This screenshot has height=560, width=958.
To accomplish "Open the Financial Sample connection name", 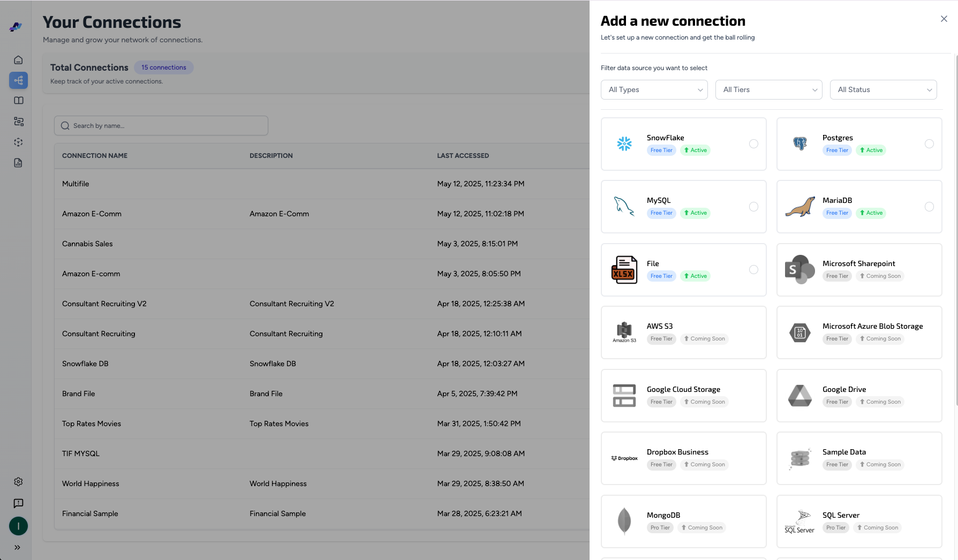I will (90, 513).
